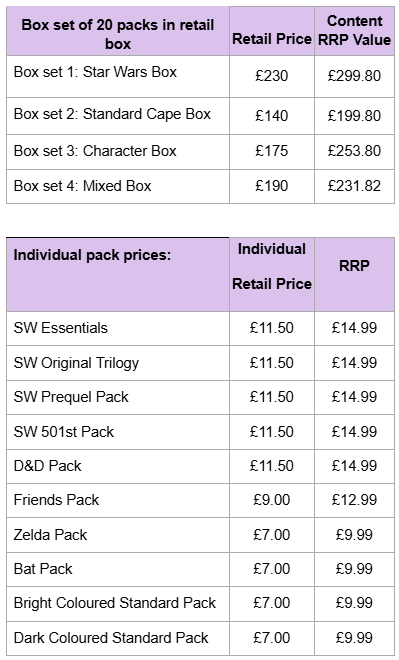Select the Bat Pack cell
The image size is (399, 660).
tap(118, 569)
